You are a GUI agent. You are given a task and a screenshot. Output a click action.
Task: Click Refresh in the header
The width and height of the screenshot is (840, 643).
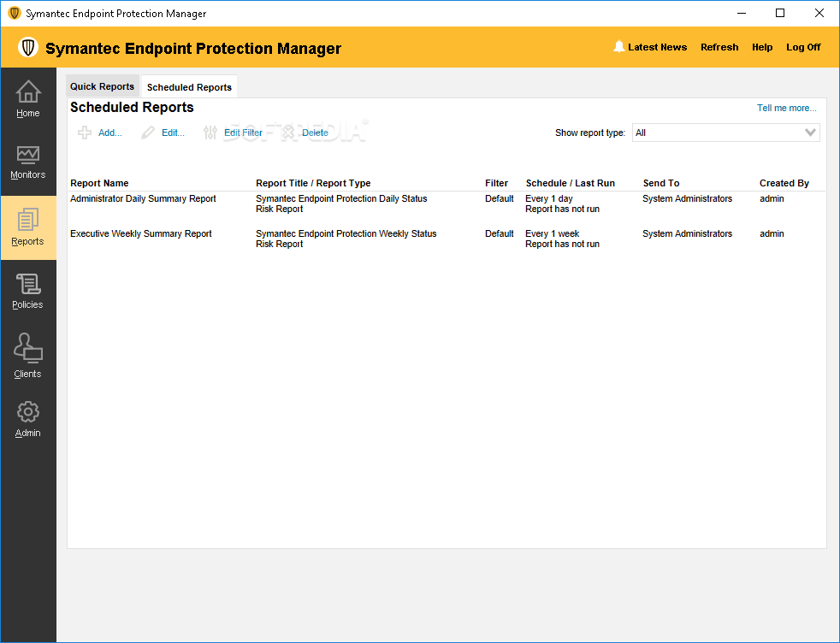click(719, 47)
